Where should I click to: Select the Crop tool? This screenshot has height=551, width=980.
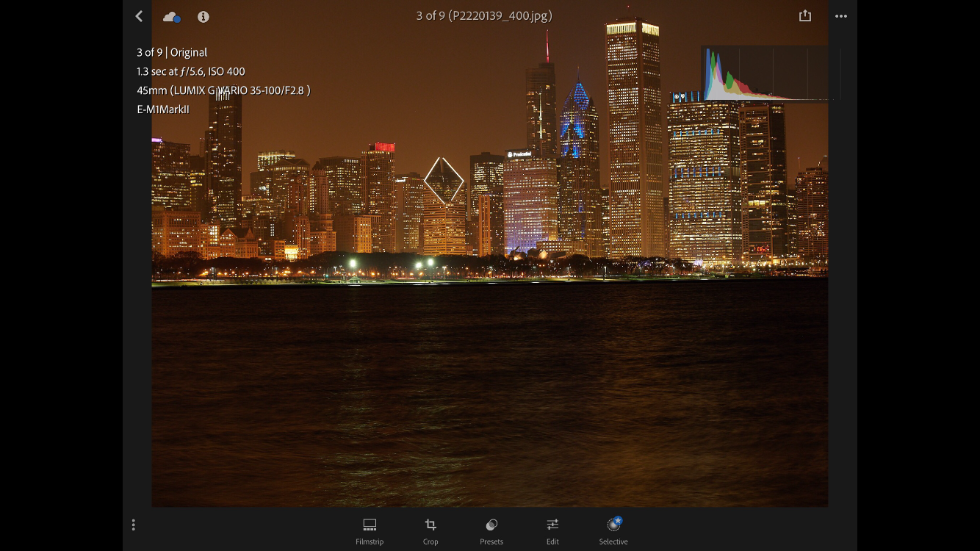pyautogui.click(x=430, y=530)
